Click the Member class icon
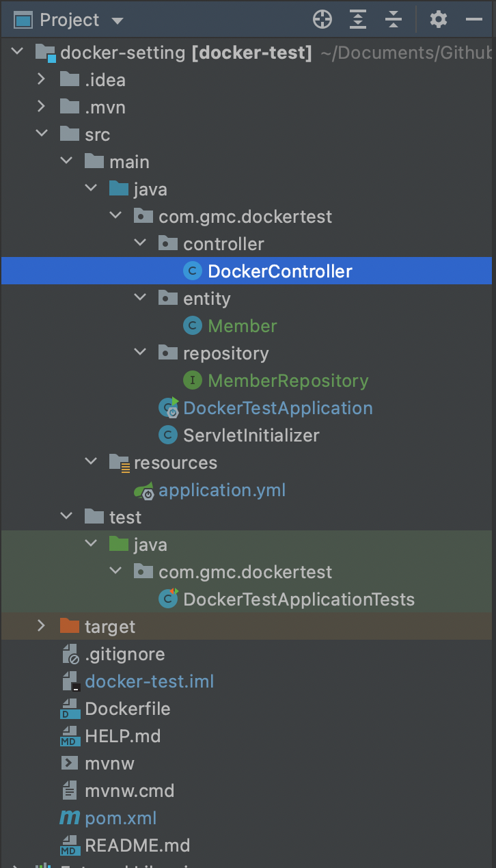Image resolution: width=496 pixels, height=868 pixels. [x=193, y=326]
